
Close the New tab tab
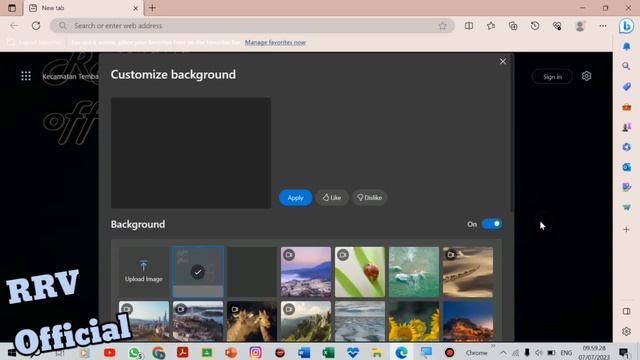[136, 8]
